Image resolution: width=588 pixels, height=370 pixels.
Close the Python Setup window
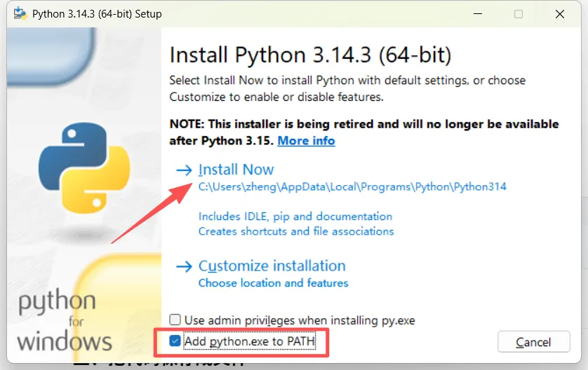(559, 14)
